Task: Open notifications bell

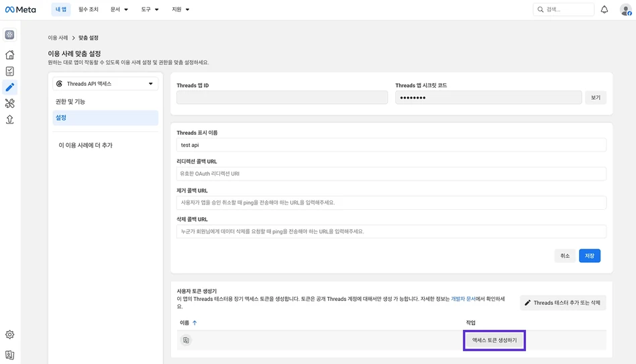Action: pyautogui.click(x=604, y=9)
